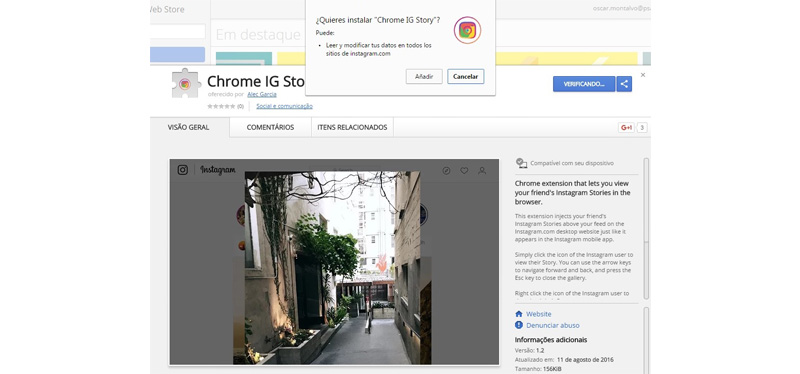Click the star rating next to (0)
The width and height of the screenshot is (800, 374).
coord(221,106)
